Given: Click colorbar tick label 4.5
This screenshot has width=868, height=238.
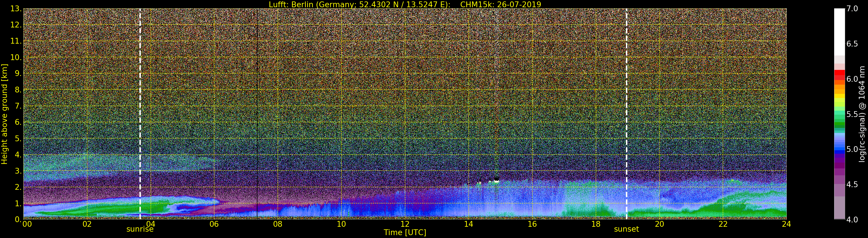Looking at the screenshot, I should coord(852,185).
